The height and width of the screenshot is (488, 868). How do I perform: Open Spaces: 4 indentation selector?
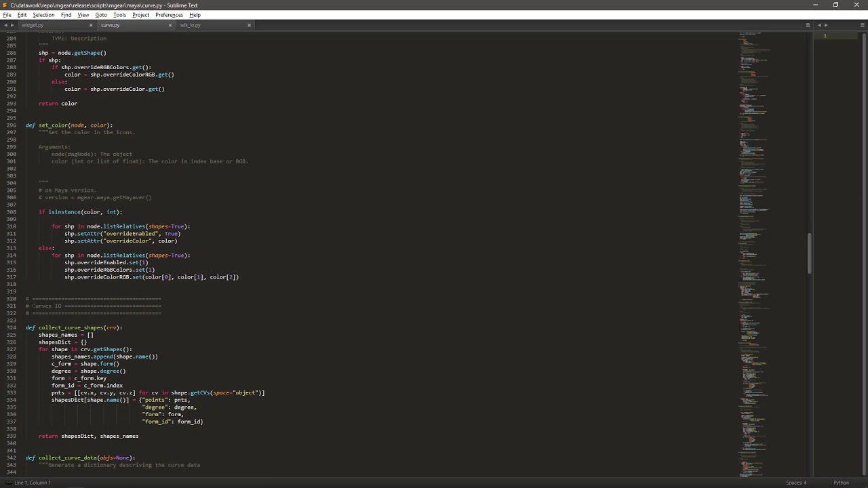tap(796, 483)
